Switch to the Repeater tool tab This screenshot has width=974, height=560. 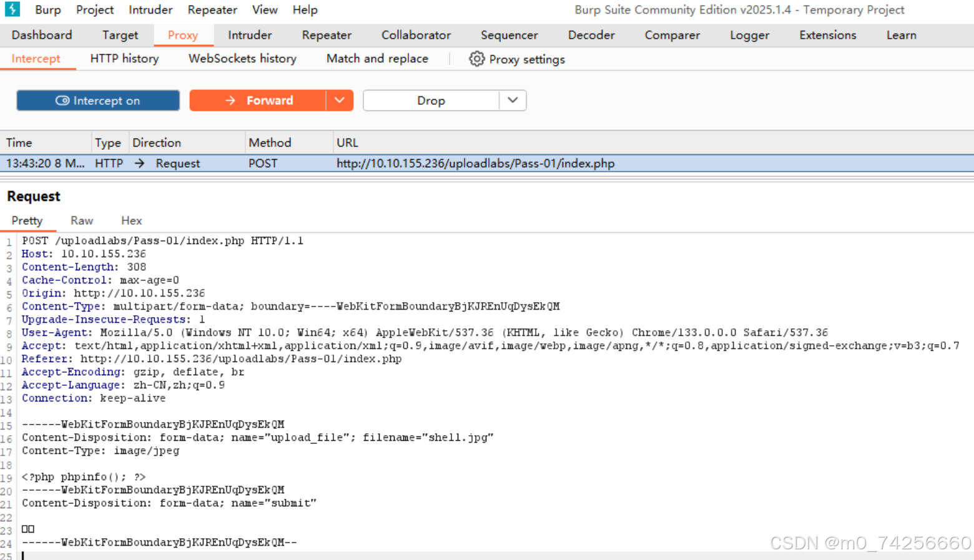tap(327, 35)
